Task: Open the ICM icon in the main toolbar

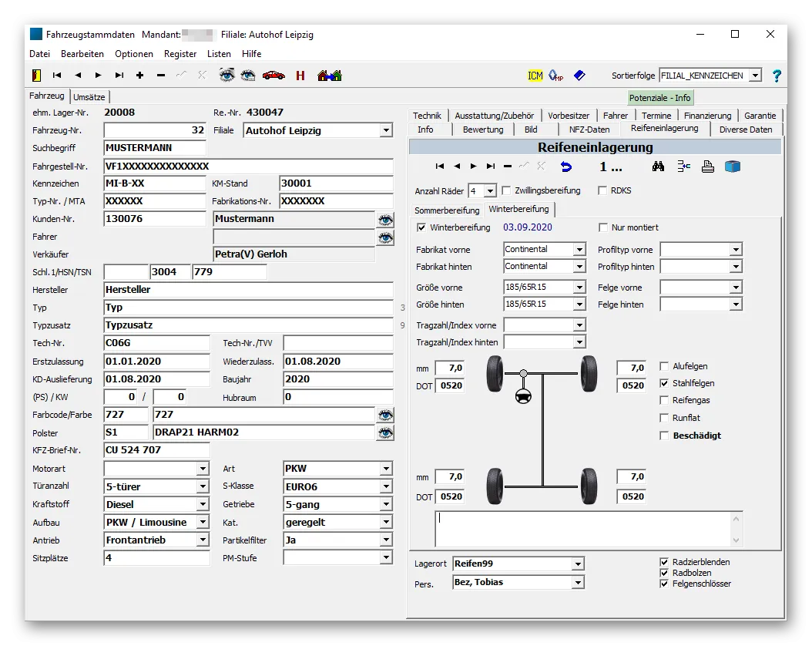Action: [534, 75]
